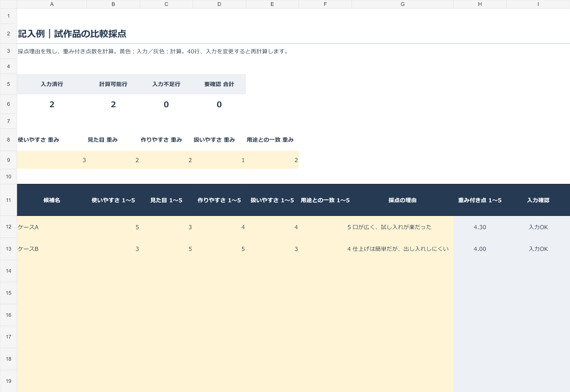Select column H by its header

pos(480,4)
